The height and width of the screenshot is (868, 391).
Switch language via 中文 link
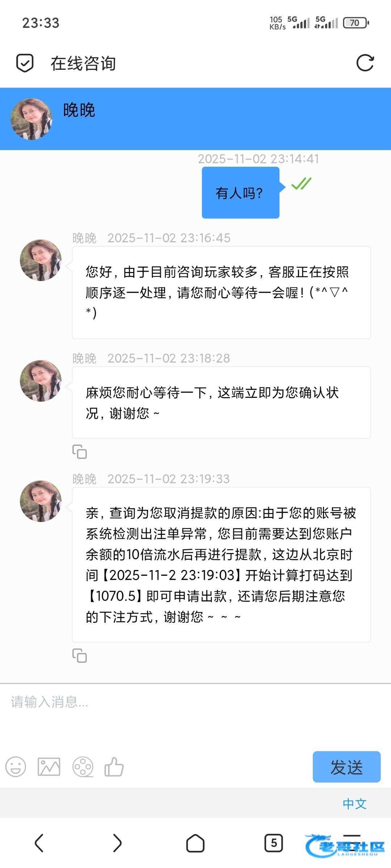[354, 804]
